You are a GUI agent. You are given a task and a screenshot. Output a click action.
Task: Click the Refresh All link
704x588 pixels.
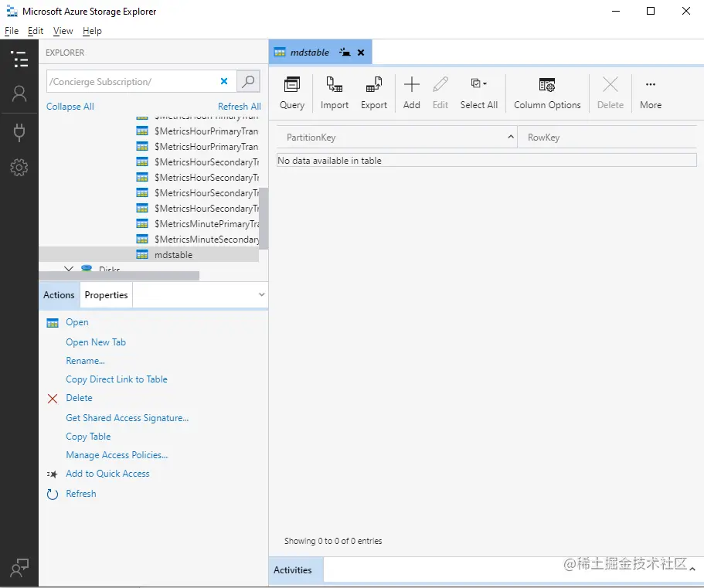(x=240, y=106)
